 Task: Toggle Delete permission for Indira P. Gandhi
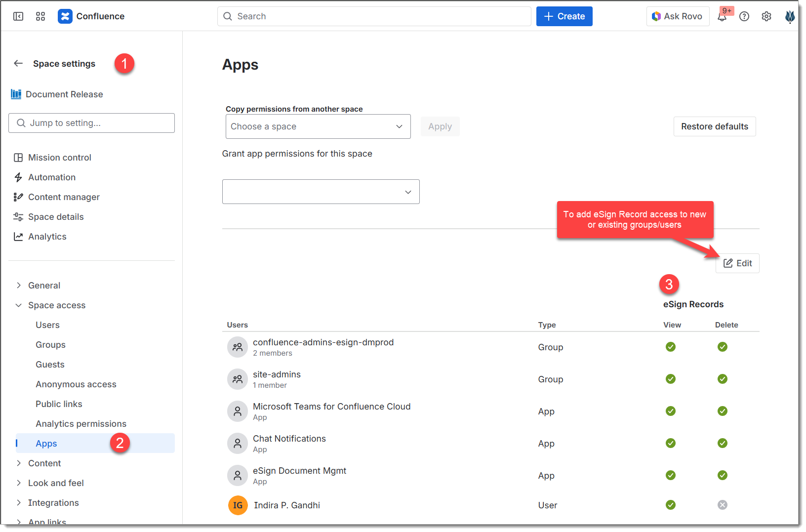[722, 505]
